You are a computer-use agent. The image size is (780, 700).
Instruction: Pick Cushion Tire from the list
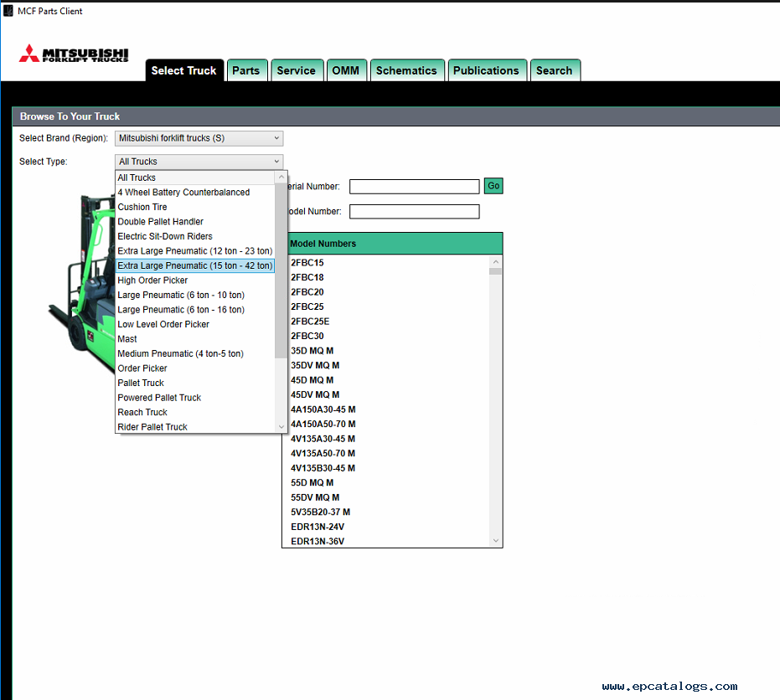195,207
